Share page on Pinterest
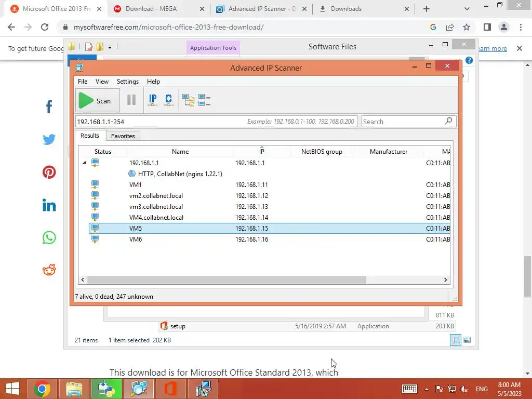The height and width of the screenshot is (399, 532). tap(49, 172)
